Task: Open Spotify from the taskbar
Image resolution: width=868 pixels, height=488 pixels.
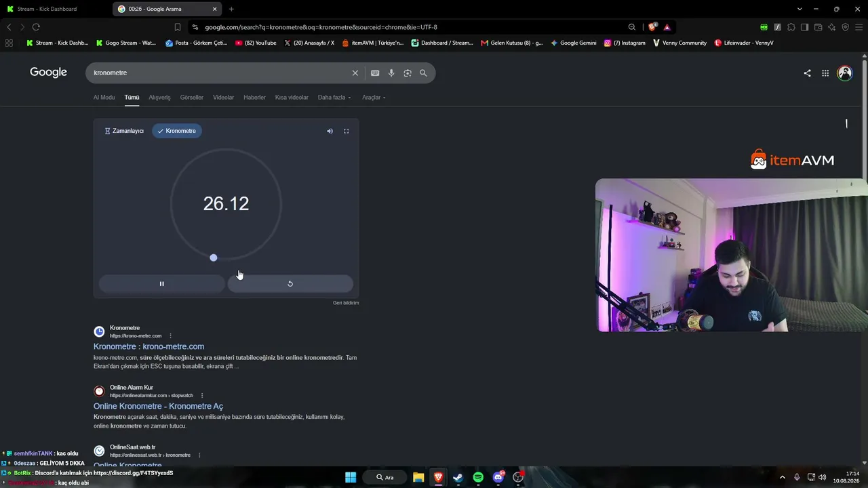Action: pyautogui.click(x=478, y=477)
